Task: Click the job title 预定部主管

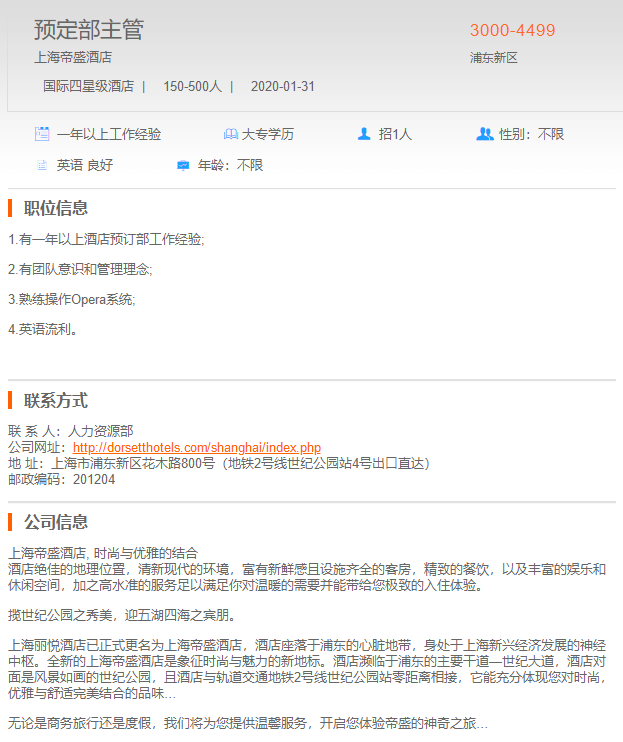Action: (x=88, y=30)
